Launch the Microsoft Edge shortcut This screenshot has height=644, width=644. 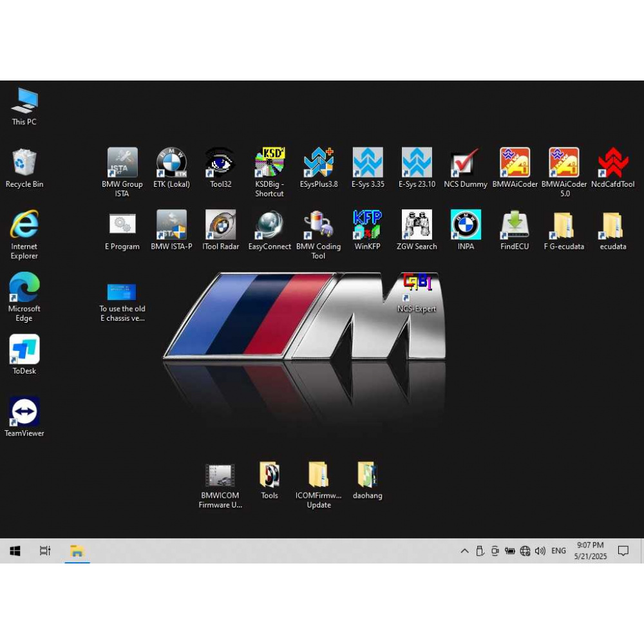coord(24,297)
